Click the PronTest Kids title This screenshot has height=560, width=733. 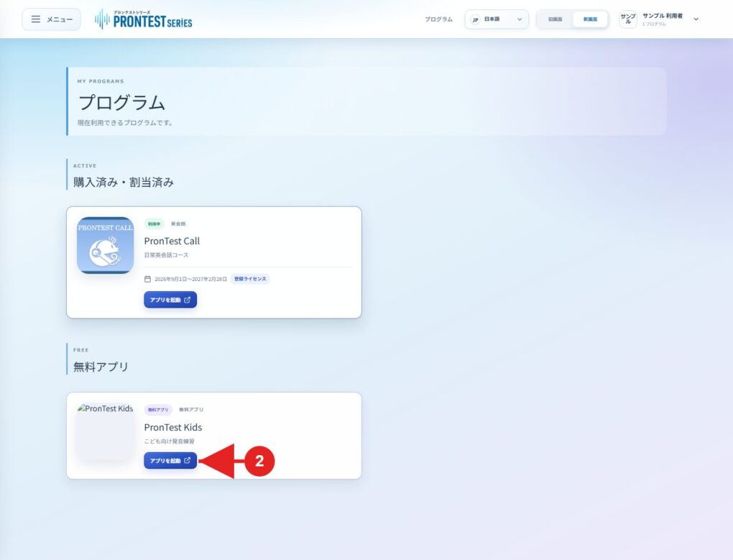(173, 427)
